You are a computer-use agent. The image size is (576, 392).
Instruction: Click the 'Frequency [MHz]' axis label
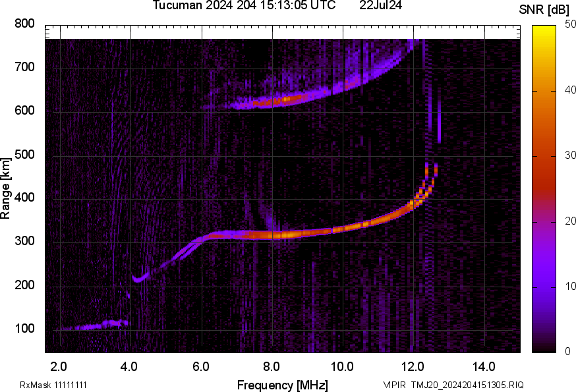pos(283,385)
